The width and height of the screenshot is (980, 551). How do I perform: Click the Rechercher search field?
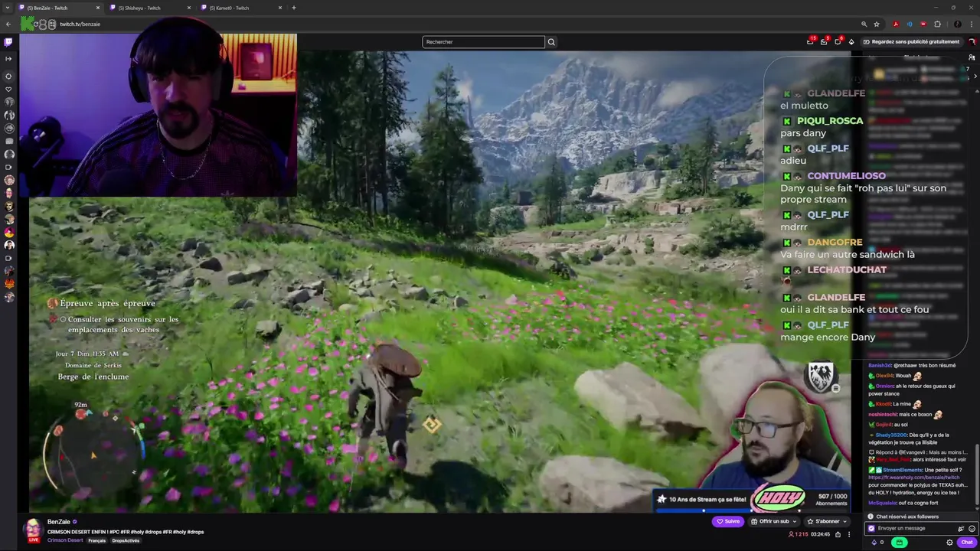click(x=483, y=42)
